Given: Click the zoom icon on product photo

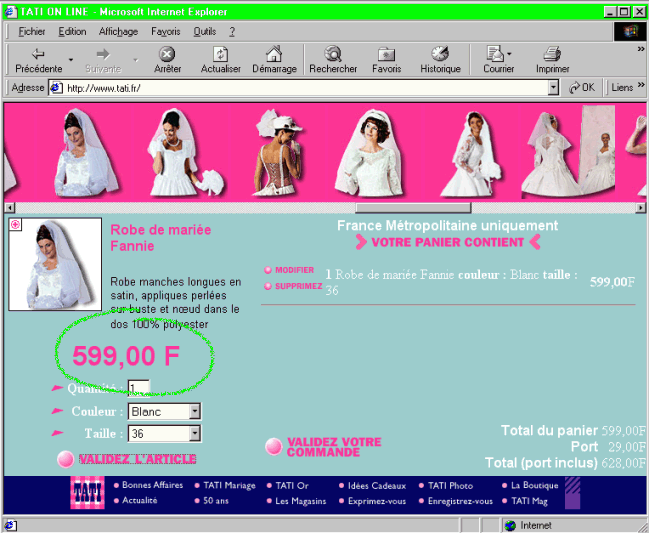Looking at the screenshot, I should tap(15, 224).
